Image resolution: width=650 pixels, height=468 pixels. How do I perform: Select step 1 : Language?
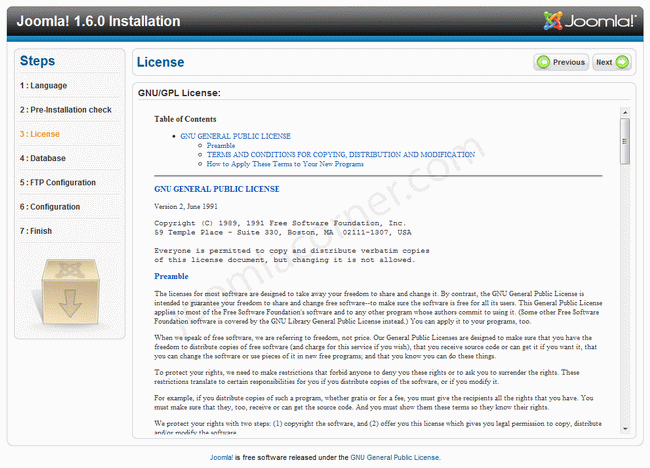point(44,85)
